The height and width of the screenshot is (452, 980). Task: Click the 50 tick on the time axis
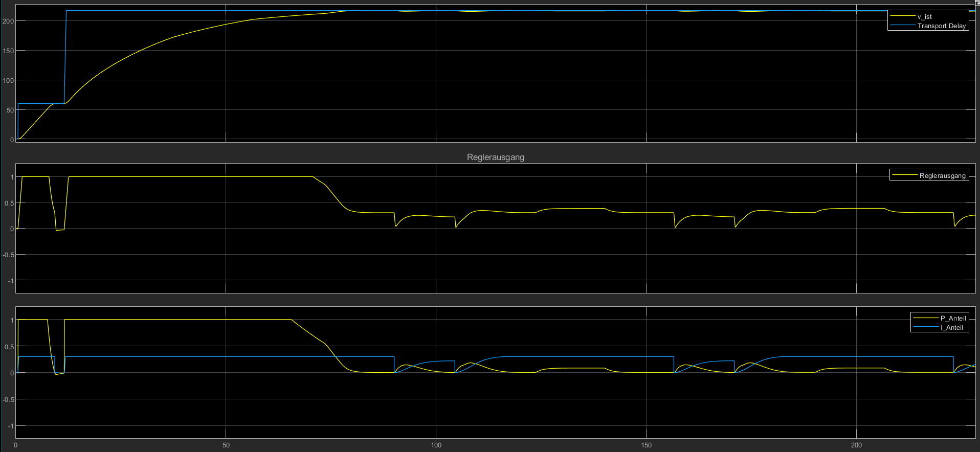[226, 445]
